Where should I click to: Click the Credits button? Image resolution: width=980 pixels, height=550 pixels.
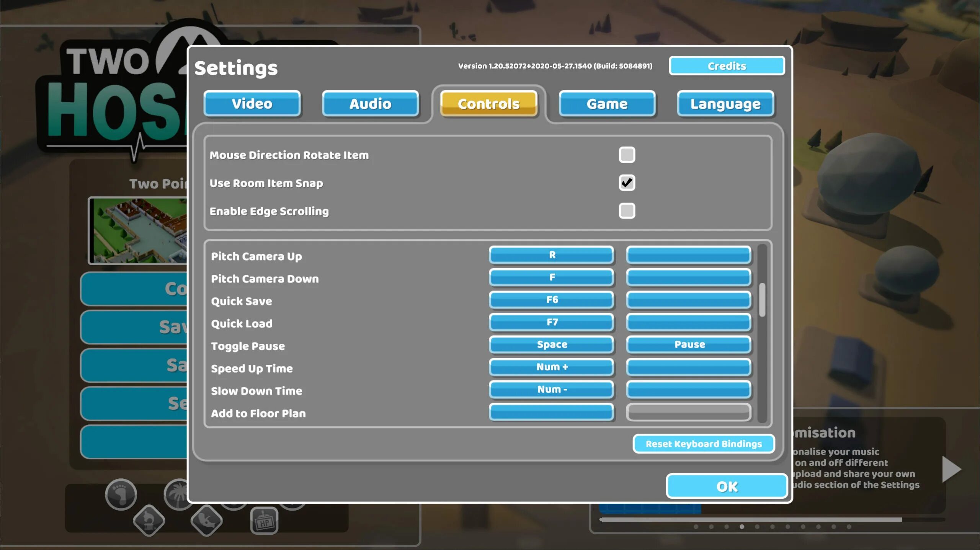click(727, 65)
